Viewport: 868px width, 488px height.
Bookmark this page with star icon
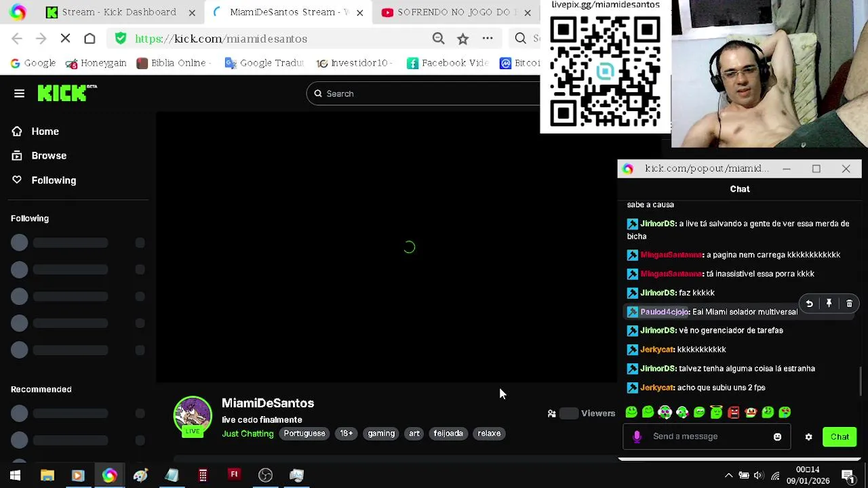point(462,39)
